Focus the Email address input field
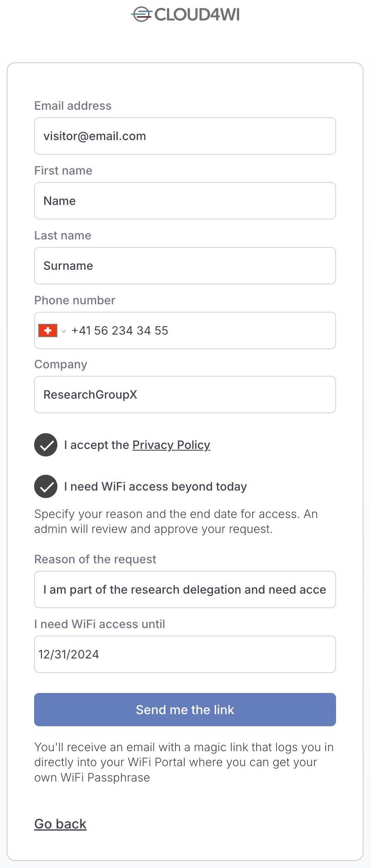 185,136
